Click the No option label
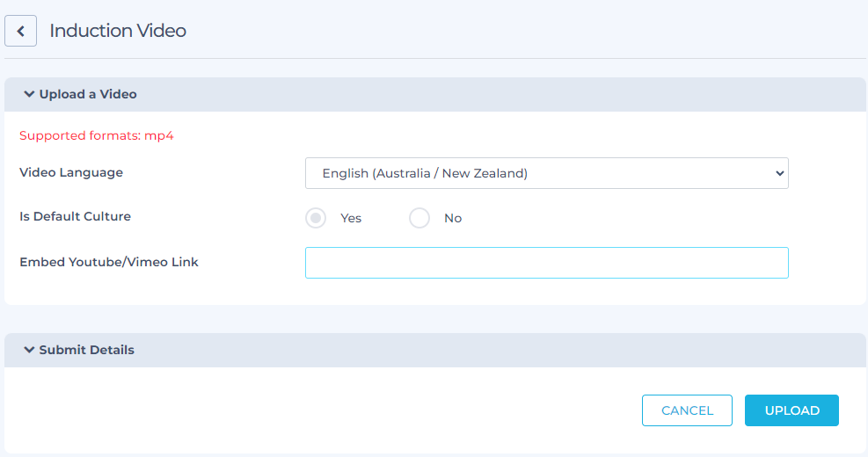 (x=453, y=218)
